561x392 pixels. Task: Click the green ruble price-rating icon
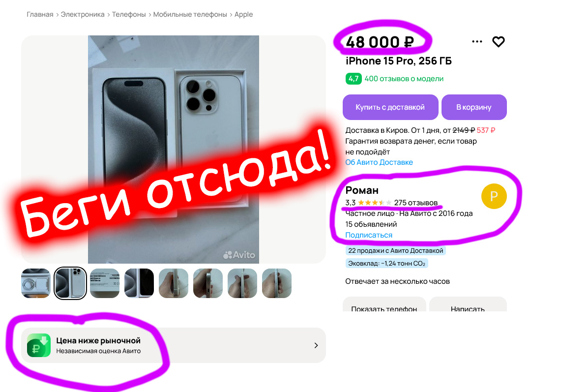click(39, 345)
